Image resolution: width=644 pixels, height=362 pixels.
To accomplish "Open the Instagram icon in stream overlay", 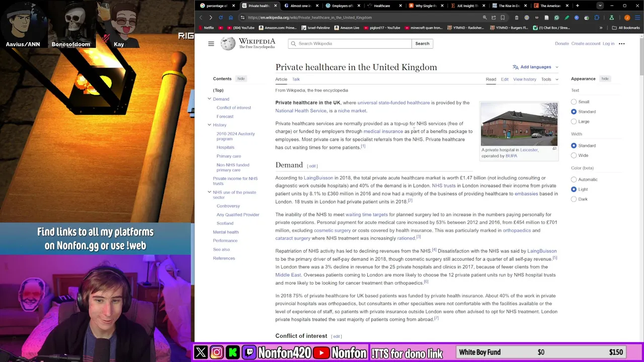I will pyautogui.click(x=217, y=352).
